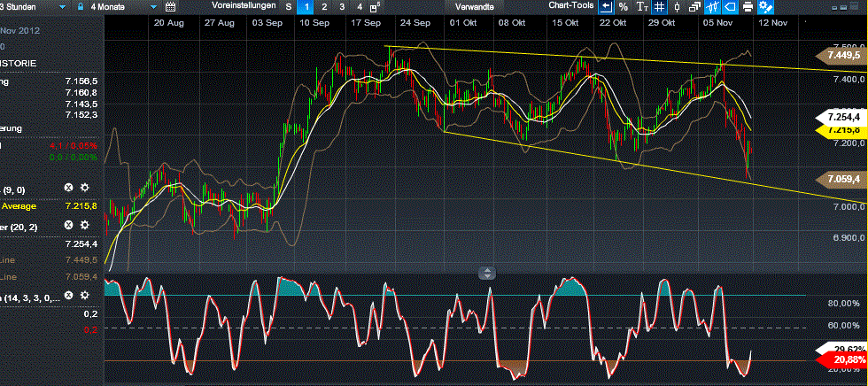Select the text annotation tool
The image size is (868, 386).
click(x=642, y=6)
